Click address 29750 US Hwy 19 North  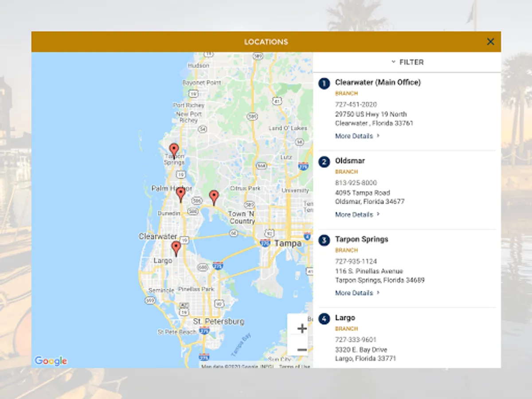[x=371, y=114]
